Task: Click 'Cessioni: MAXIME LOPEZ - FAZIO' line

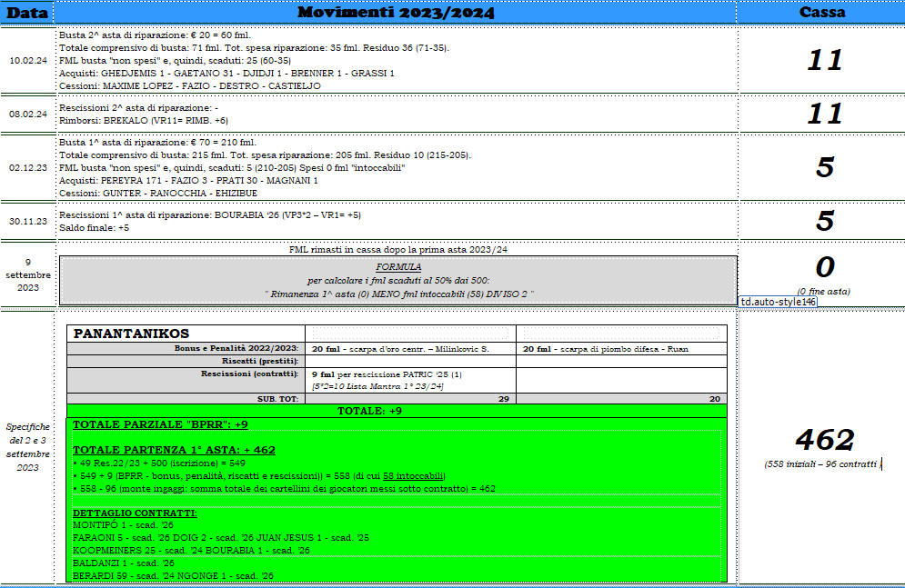Action: tap(190, 86)
